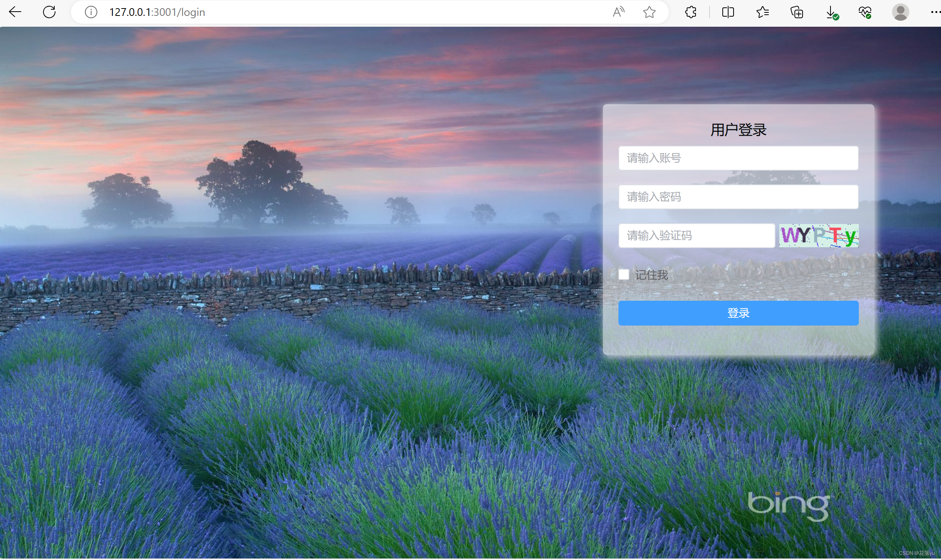Toggle the split screen view icon
The image size is (941, 560).
[728, 12]
